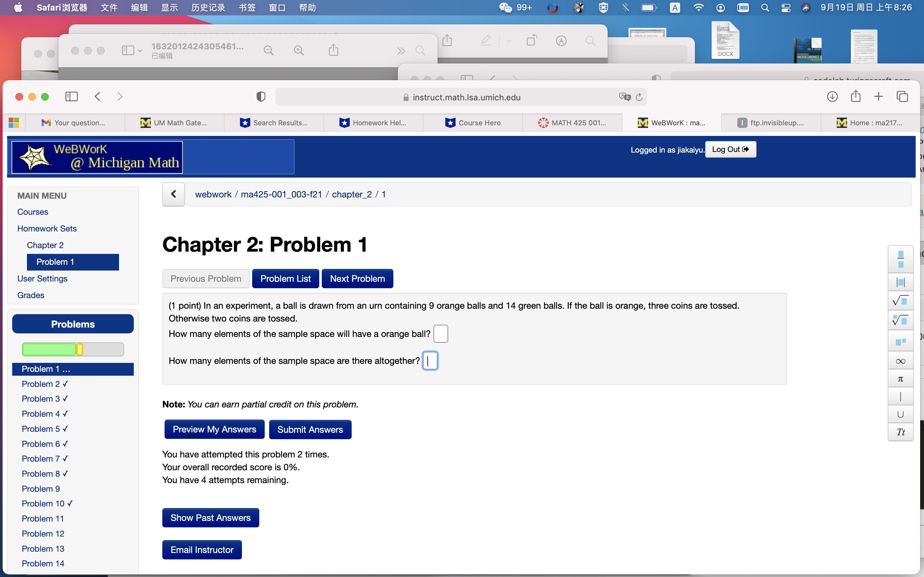Open the 窗口 menu in the menu bar
The width and height of the screenshot is (924, 577).
277,7
